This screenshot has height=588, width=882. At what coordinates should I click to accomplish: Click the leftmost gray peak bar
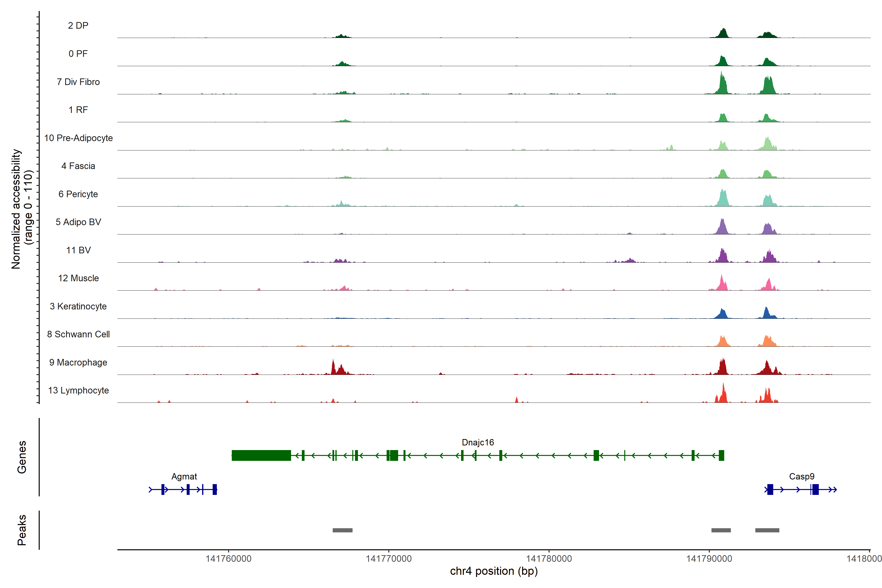342,530
